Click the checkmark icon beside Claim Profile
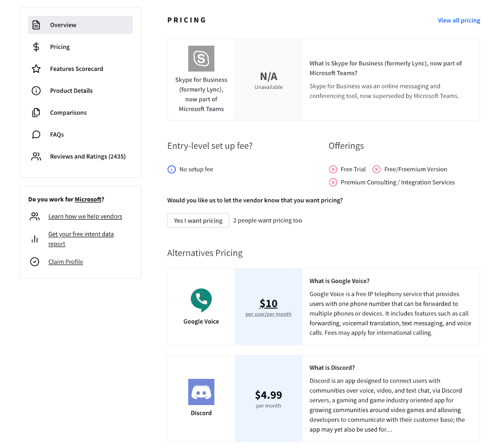Image resolution: width=495 pixels, height=448 pixels. click(35, 262)
